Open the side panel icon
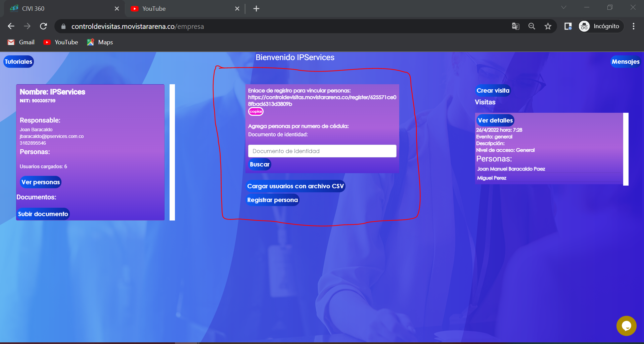The width and height of the screenshot is (644, 344). 568,26
